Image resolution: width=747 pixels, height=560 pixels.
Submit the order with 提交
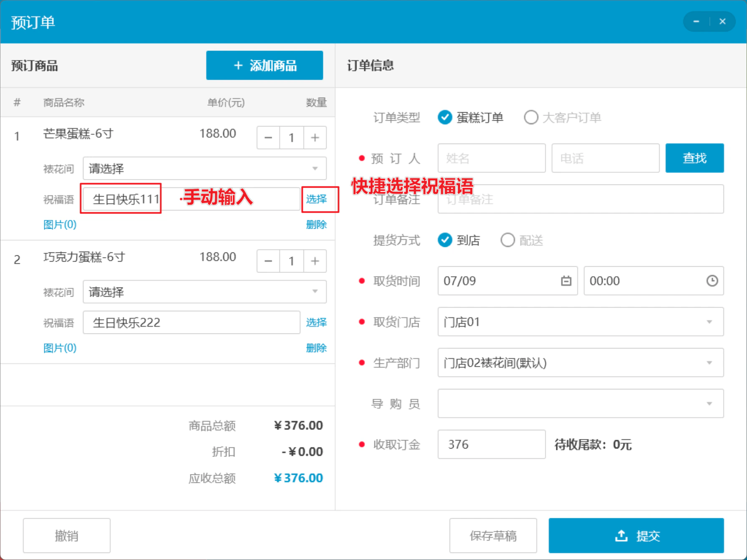(x=636, y=535)
